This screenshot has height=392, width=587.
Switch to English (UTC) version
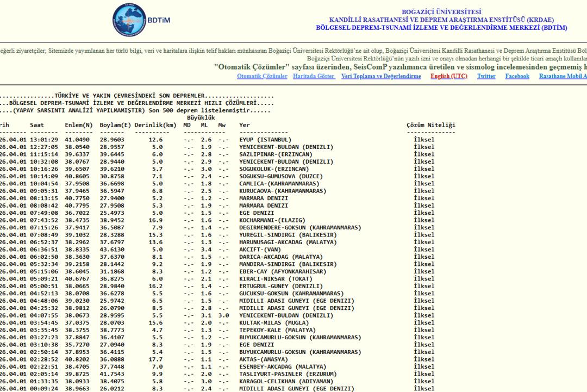click(448, 76)
